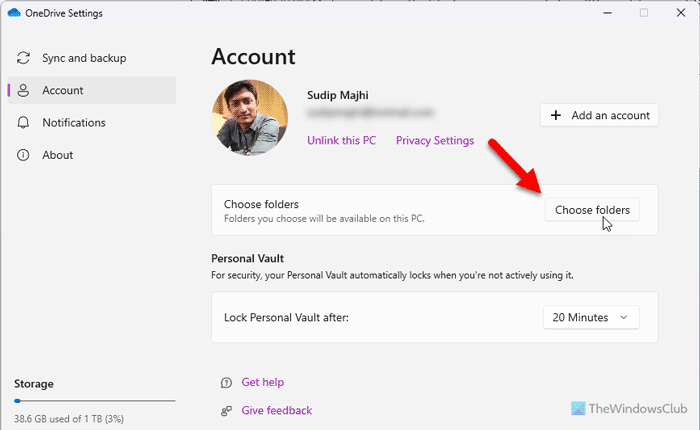The width and height of the screenshot is (700, 430).
Task: Open the Sync and backup tab
Action: point(84,58)
